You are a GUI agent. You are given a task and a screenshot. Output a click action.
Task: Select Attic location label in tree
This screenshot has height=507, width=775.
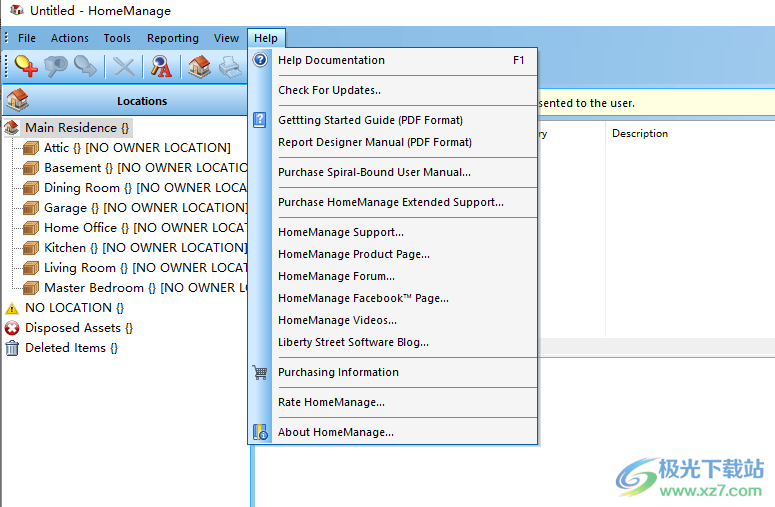click(137, 148)
